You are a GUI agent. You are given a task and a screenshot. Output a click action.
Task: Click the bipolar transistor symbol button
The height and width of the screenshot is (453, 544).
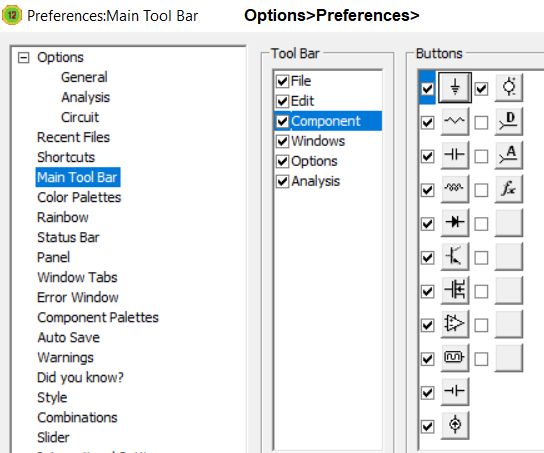tap(455, 256)
